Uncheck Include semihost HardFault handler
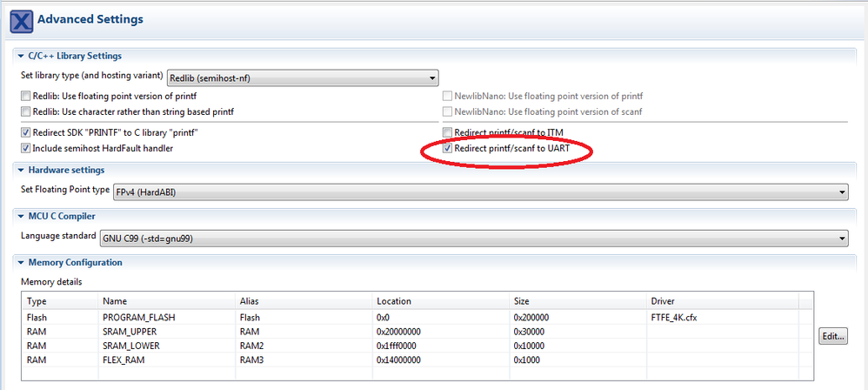Viewport: 868px width, 390px height. click(x=25, y=149)
